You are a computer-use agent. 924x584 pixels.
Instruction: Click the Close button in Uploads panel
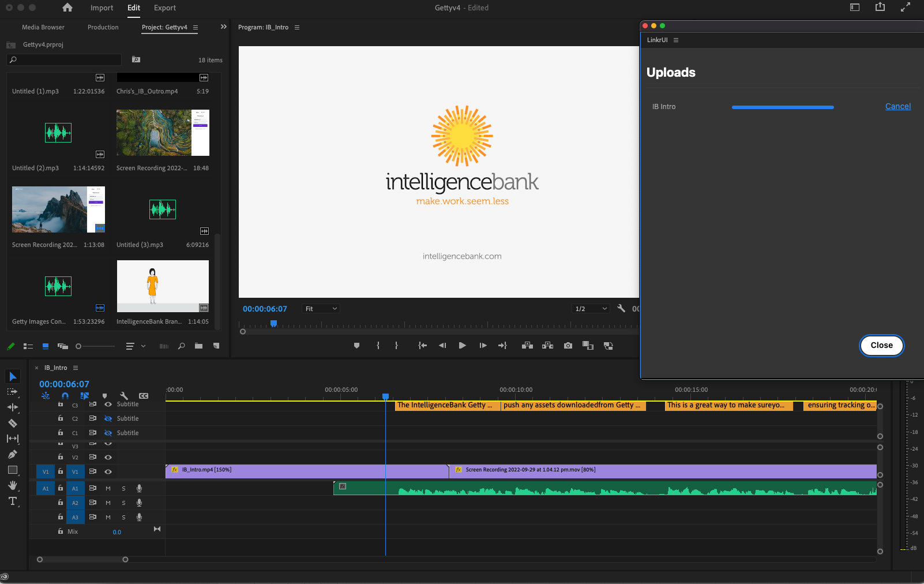881,345
